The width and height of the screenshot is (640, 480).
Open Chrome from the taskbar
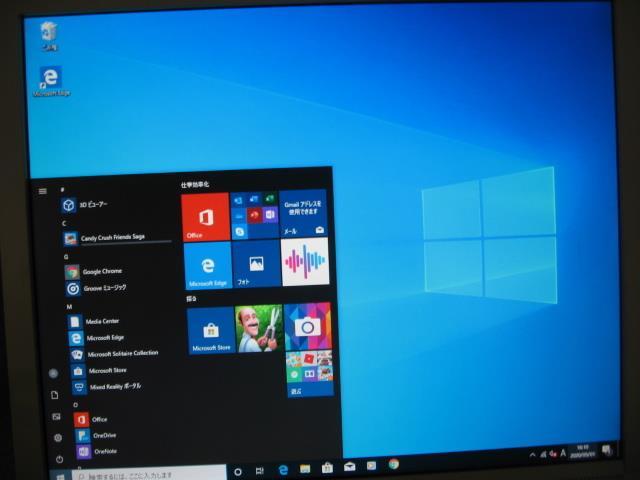(x=393, y=464)
